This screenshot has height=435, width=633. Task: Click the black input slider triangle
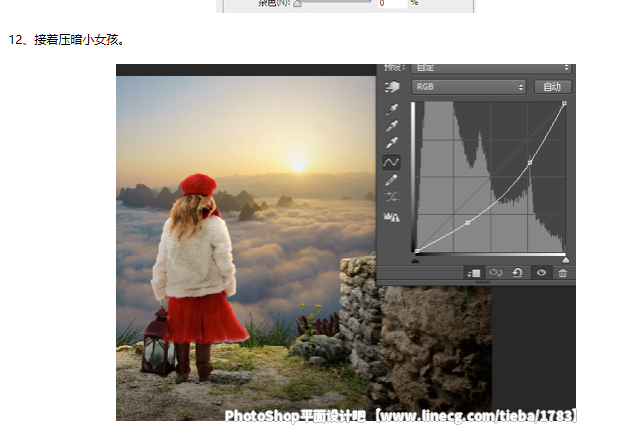click(x=415, y=260)
